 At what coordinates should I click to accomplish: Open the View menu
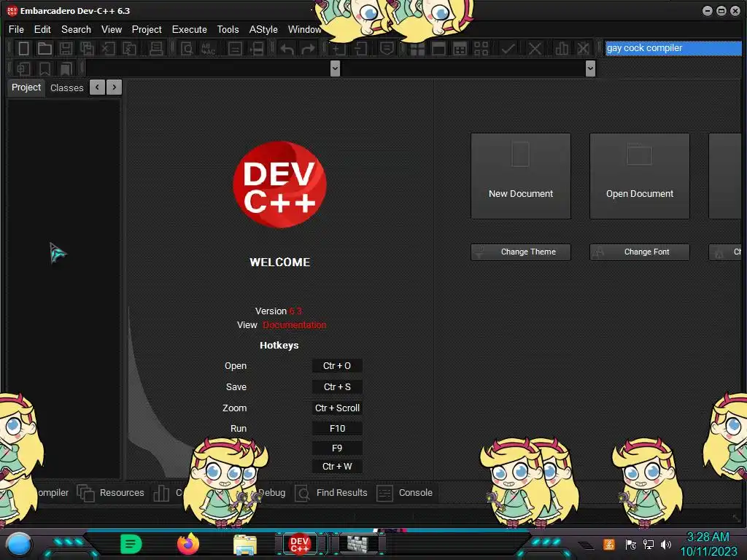(x=112, y=29)
